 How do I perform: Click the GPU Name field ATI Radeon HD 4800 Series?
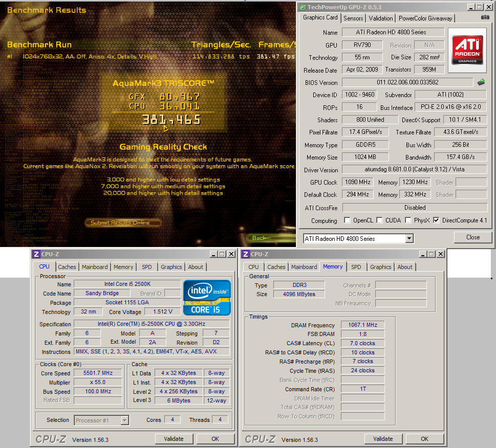[393, 32]
